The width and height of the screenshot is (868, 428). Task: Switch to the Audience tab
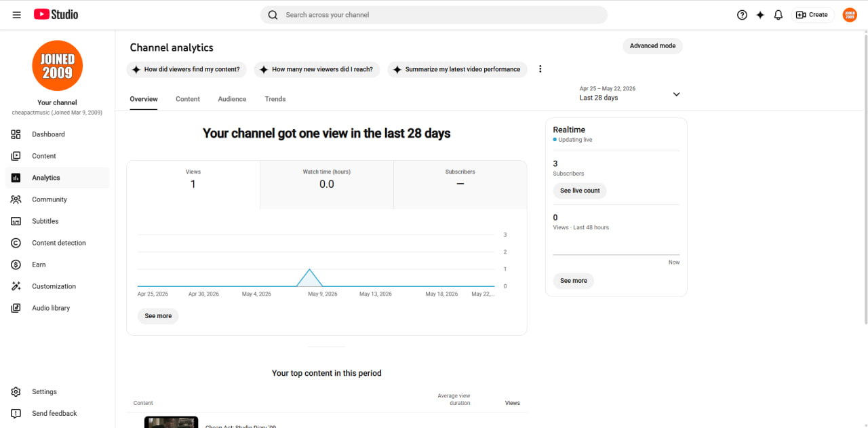pos(232,99)
